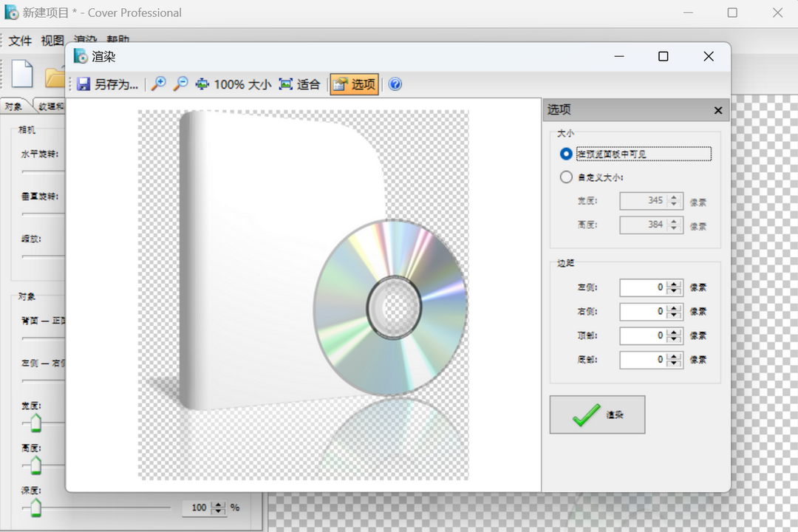Click the 另存为 save icon in render dialog
The image size is (798, 532).
(x=83, y=83)
